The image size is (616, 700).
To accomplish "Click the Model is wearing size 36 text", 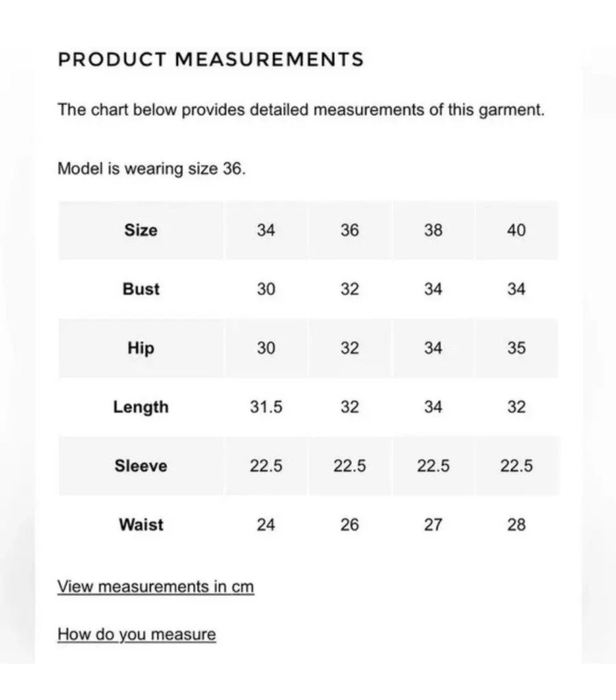I will (151, 169).
